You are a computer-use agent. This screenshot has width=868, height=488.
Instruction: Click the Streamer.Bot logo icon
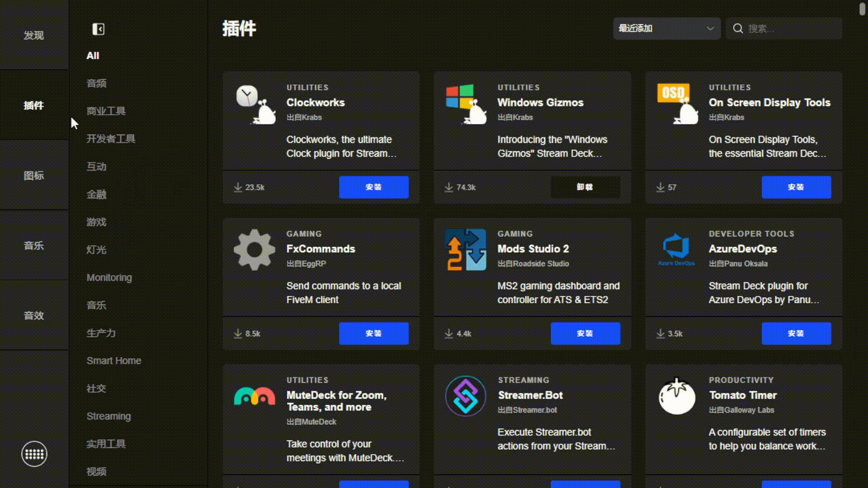(x=466, y=396)
